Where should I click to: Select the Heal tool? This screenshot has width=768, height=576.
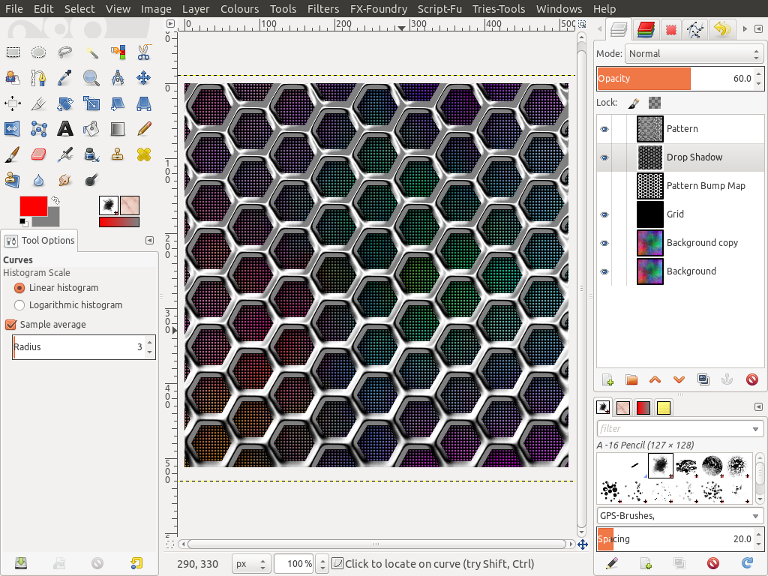(144, 155)
